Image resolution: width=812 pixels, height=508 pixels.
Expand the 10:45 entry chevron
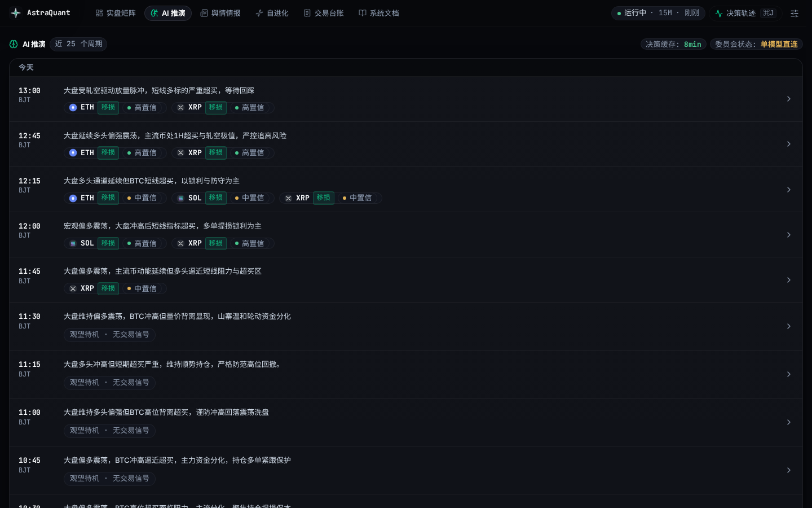point(789,470)
